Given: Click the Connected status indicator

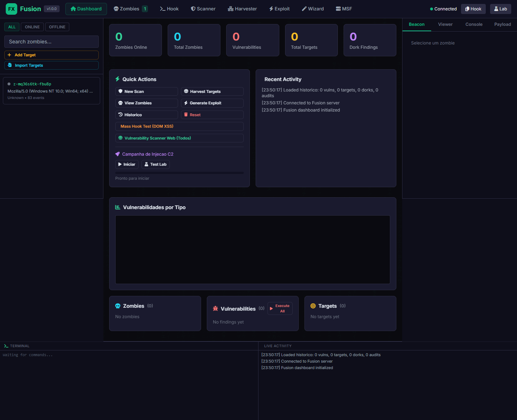Looking at the screenshot, I should [443, 9].
